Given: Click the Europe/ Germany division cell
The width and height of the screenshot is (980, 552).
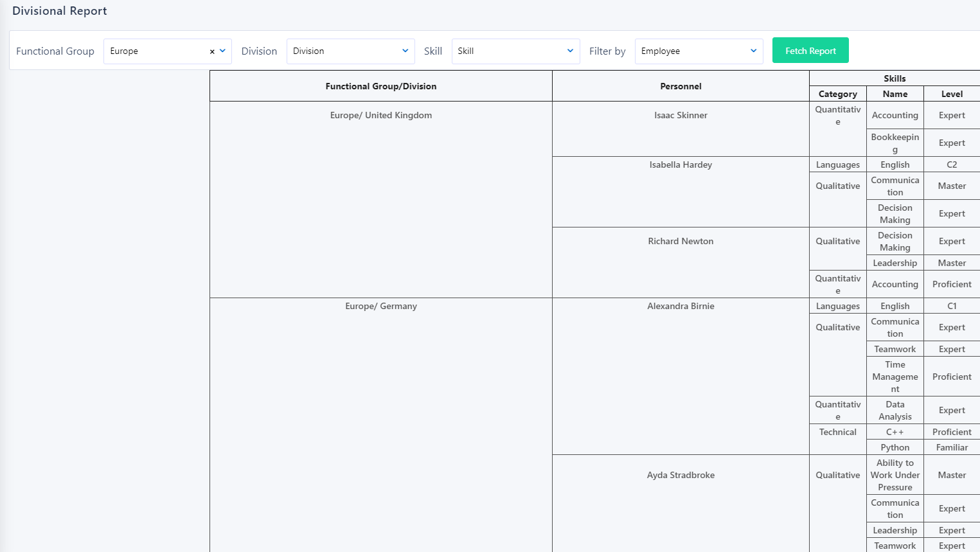Looking at the screenshot, I should click(380, 306).
